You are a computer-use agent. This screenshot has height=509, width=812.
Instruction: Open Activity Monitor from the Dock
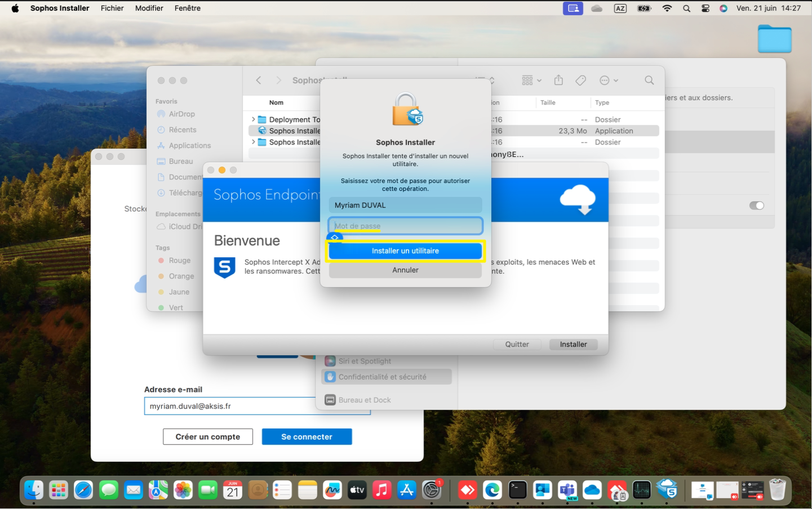[x=642, y=490]
